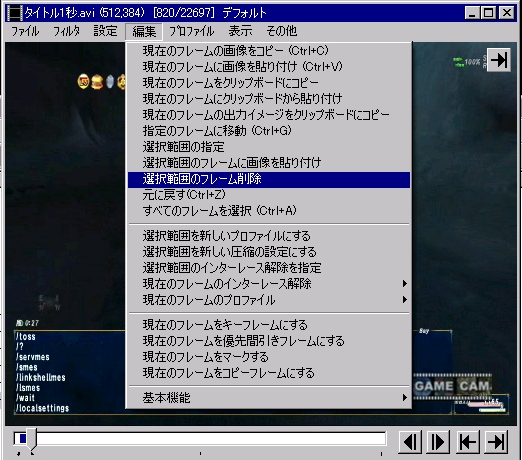The width and height of the screenshot is (522, 460).
Task: Expand 現在のフレームのインターレース解除 submenu
Action: (x=269, y=284)
